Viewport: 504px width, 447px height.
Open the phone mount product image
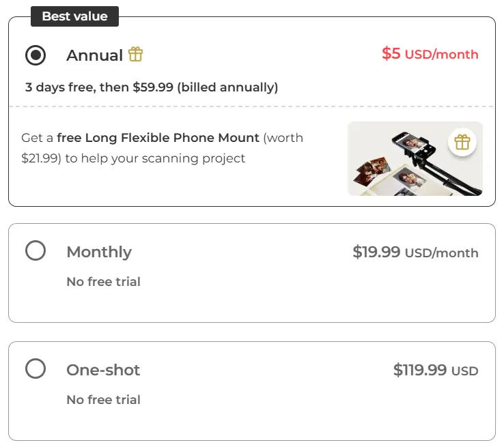(403, 164)
